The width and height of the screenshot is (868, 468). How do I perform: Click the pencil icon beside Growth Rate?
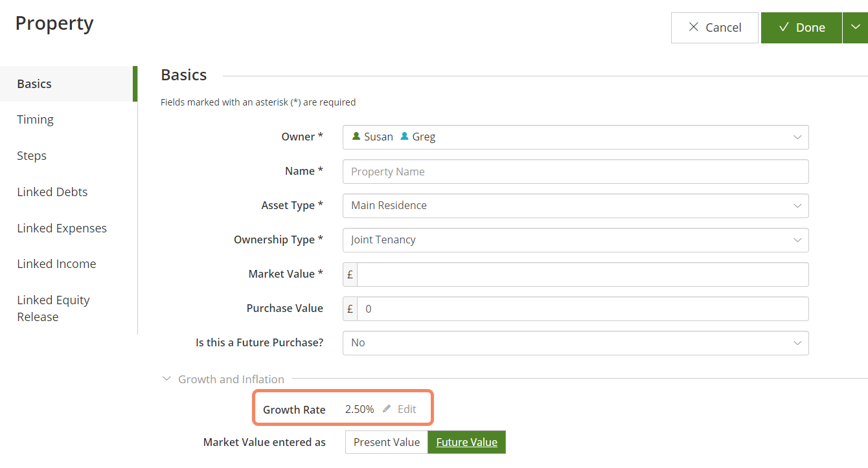point(387,409)
